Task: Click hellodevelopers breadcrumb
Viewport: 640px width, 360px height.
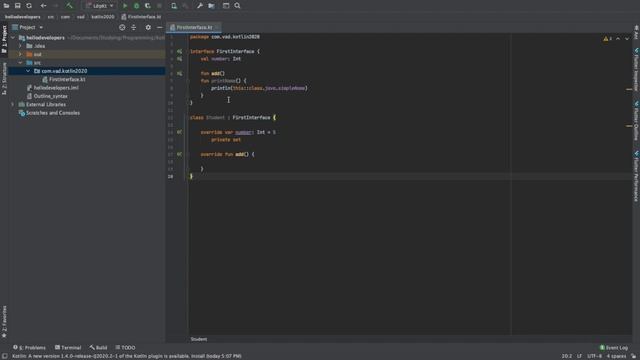Action: coord(23,17)
